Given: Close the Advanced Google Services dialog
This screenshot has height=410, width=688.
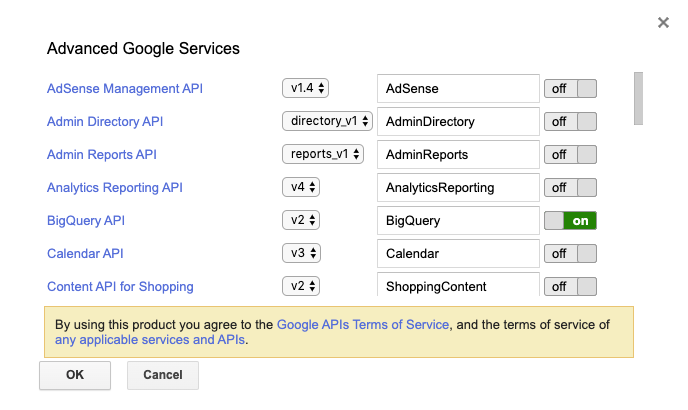Looking at the screenshot, I should click(x=663, y=22).
